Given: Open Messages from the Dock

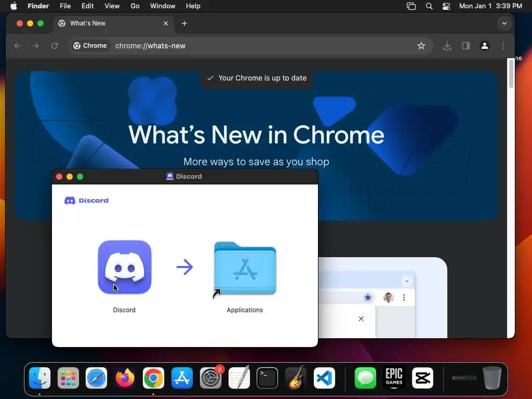Looking at the screenshot, I should pos(365,378).
